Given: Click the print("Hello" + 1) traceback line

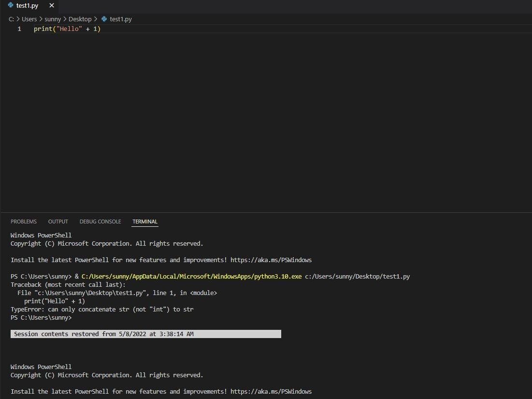Looking at the screenshot, I should click(54, 301).
